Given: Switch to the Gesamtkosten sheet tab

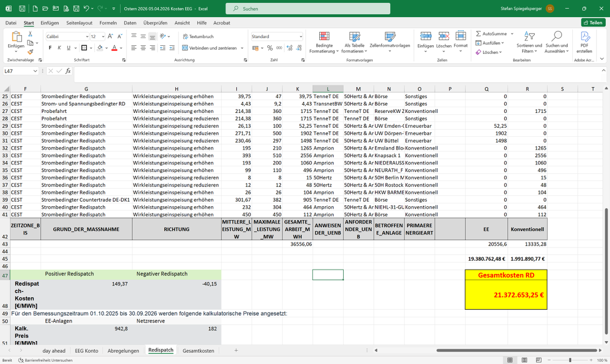Looking at the screenshot, I should point(198,350).
